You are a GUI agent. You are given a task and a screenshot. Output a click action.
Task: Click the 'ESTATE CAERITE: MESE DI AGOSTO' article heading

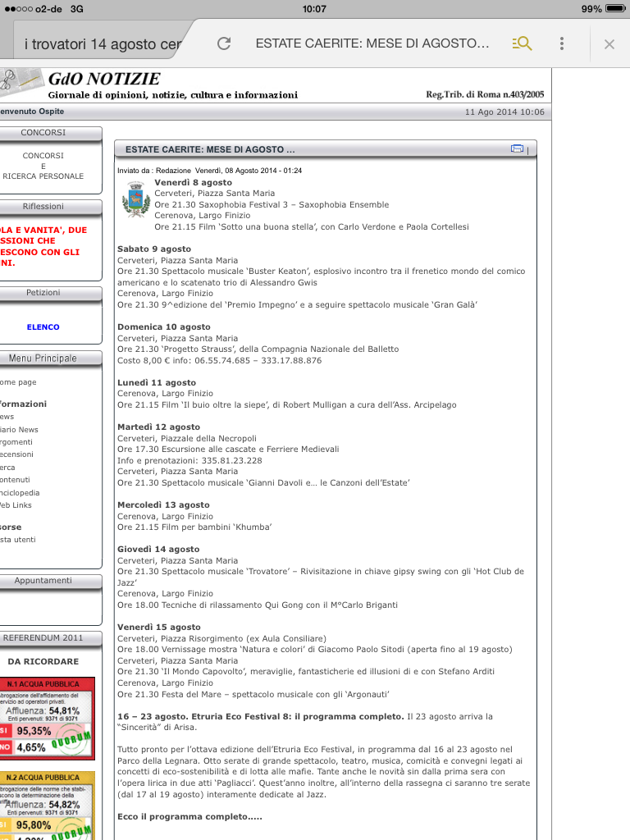[x=210, y=150]
